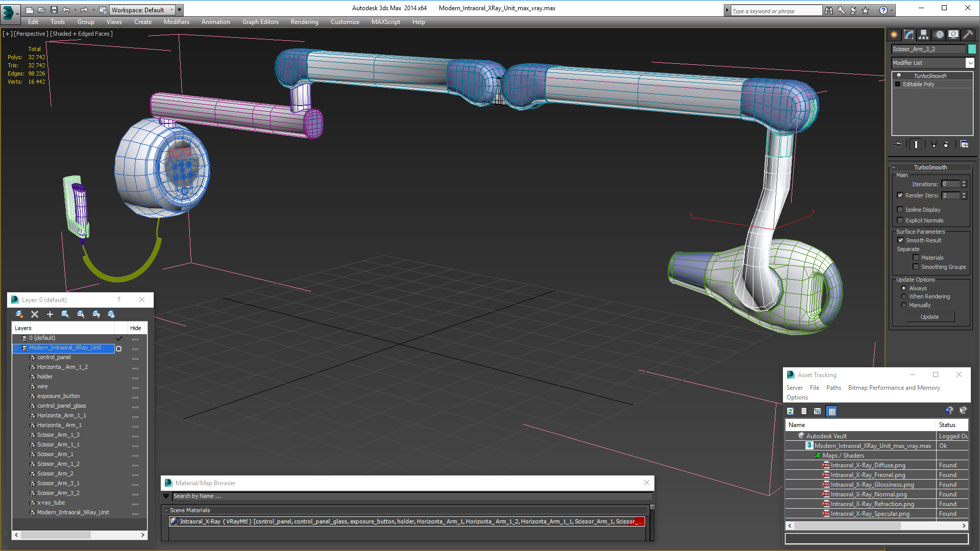Click the Update button in TurboSmooth
This screenshot has width=980, height=551.
point(929,317)
